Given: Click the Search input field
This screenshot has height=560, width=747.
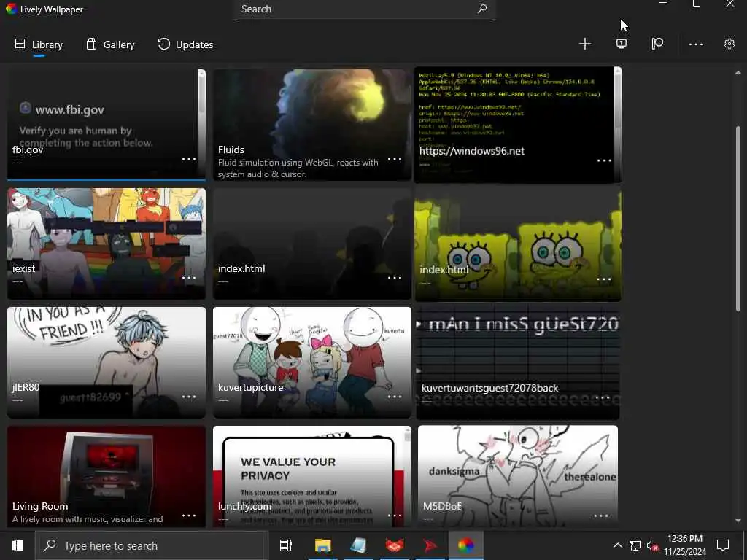Looking at the screenshot, I should click(365, 9).
